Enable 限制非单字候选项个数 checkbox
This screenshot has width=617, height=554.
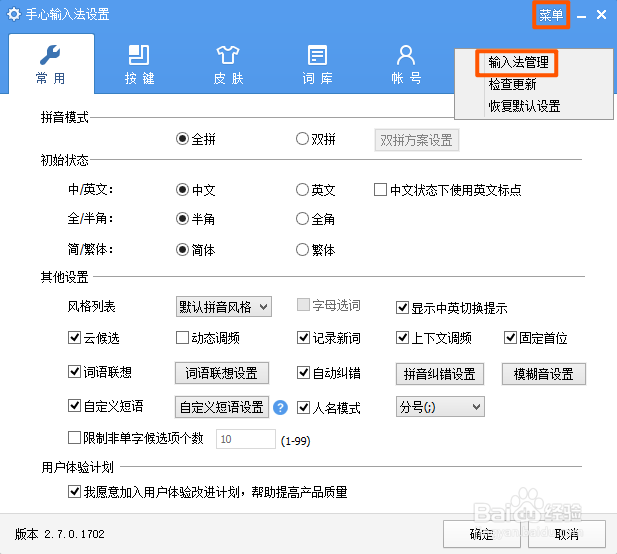coord(74,438)
